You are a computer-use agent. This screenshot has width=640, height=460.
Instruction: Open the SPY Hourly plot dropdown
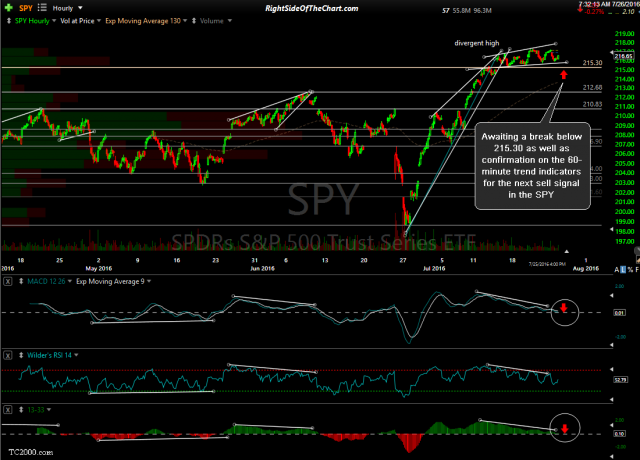[54, 20]
